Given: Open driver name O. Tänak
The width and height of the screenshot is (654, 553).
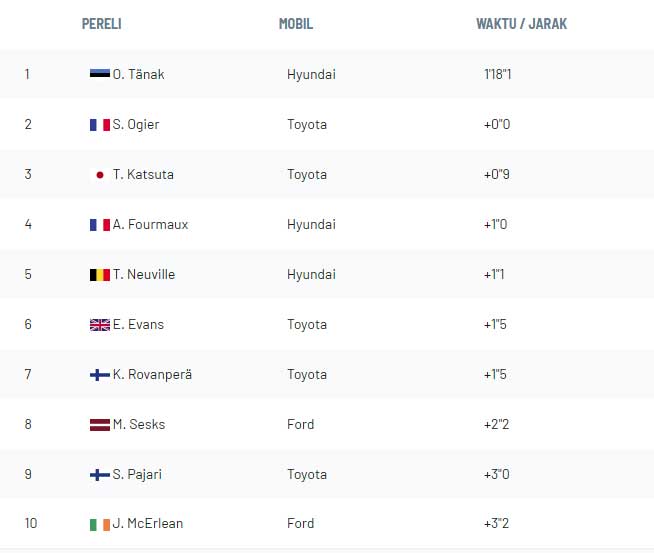Looking at the screenshot, I should [138, 74].
